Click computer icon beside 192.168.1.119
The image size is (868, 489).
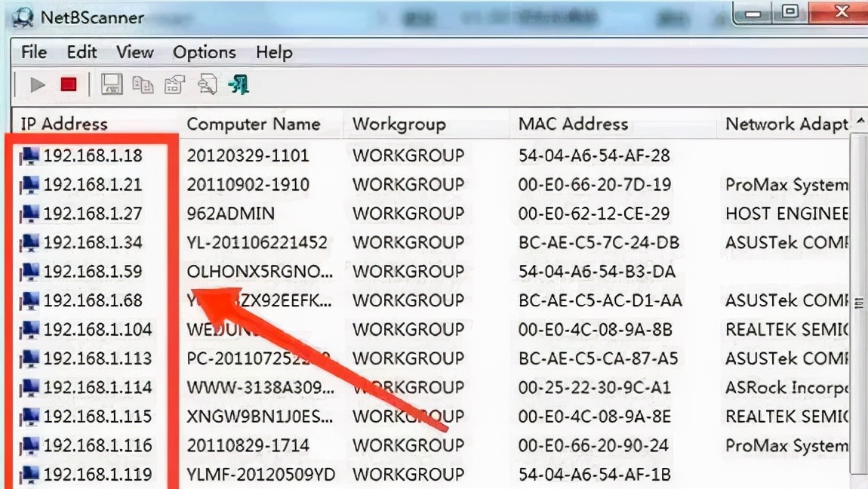pyautogui.click(x=29, y=475)
